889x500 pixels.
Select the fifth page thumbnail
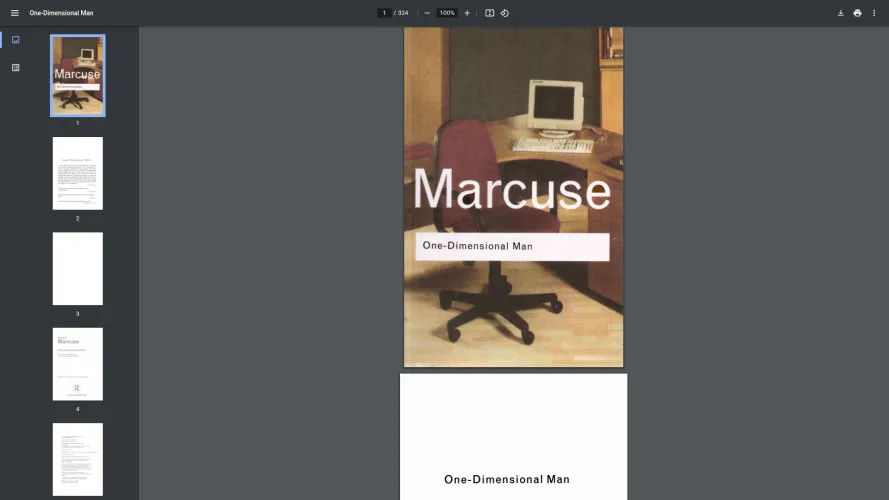[78, 459]
